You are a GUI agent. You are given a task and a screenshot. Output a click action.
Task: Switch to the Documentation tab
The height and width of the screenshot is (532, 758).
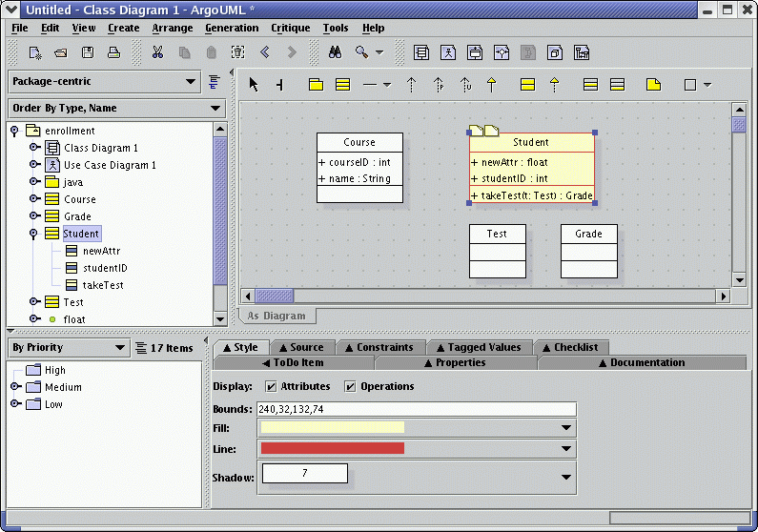click(x=642, y=362)
